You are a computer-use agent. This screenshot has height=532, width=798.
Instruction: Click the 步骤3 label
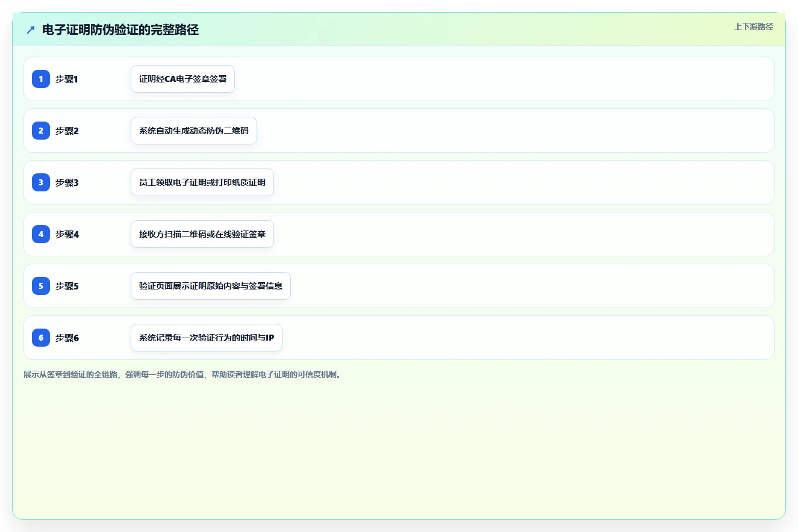(67, 182)
